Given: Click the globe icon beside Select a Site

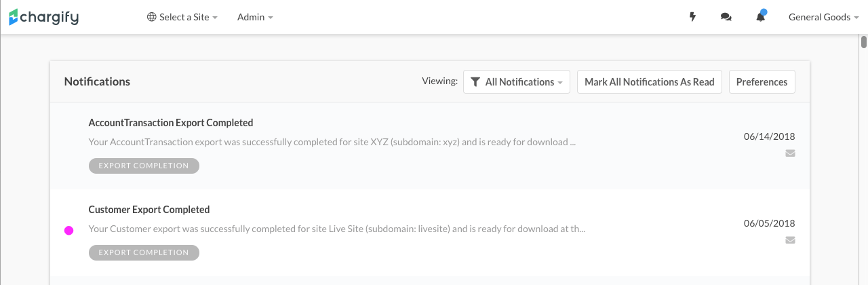Looking at the screenshot, I should (x=152, y=17).
